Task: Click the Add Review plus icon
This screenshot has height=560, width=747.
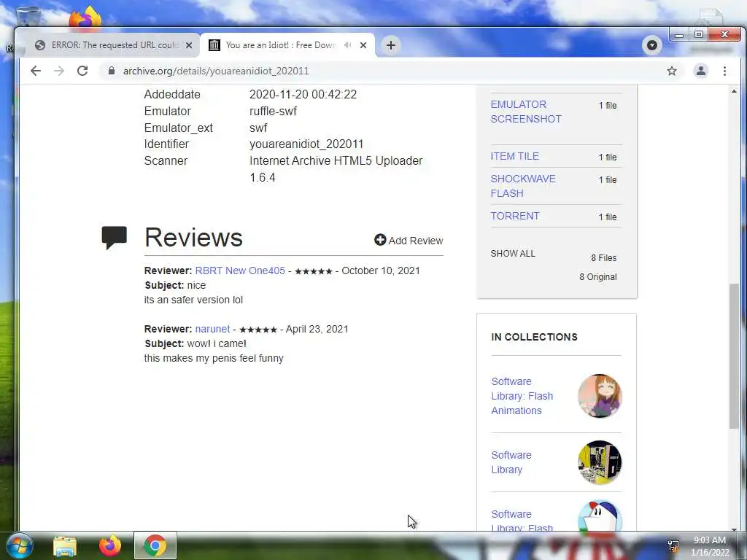Action: (379, 240)
